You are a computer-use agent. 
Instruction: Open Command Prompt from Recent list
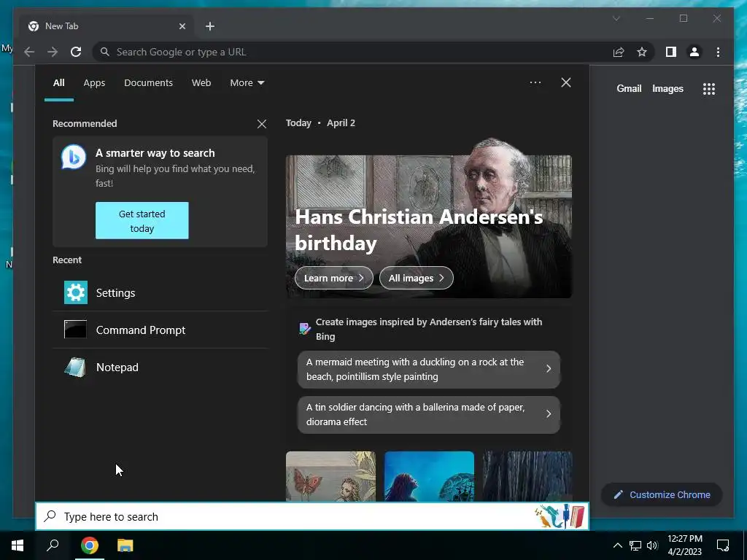[x=160, y=330]
